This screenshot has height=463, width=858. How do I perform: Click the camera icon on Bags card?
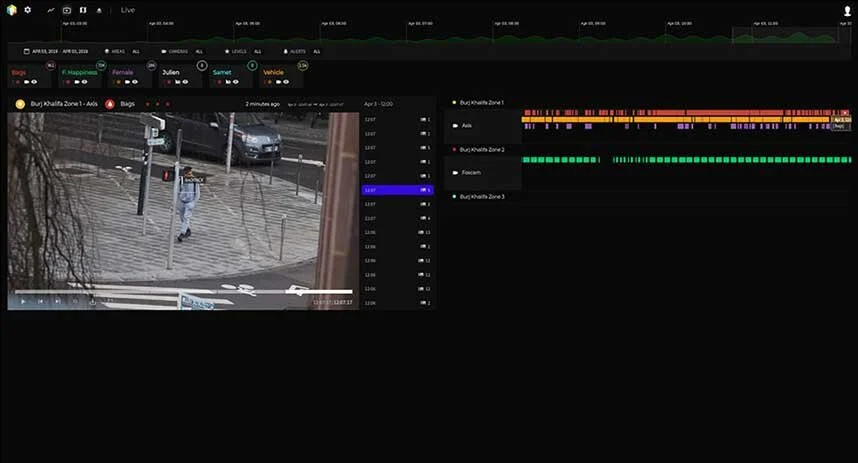(26, 82)
